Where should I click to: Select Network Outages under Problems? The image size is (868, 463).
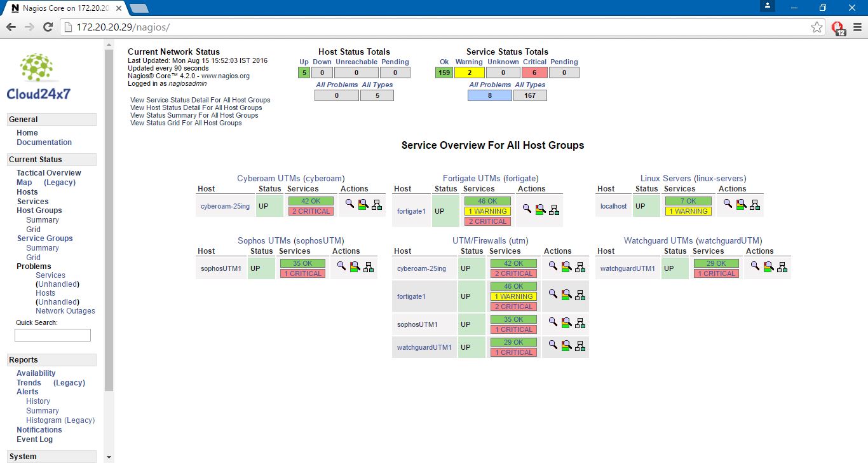(x=65, y=311)
